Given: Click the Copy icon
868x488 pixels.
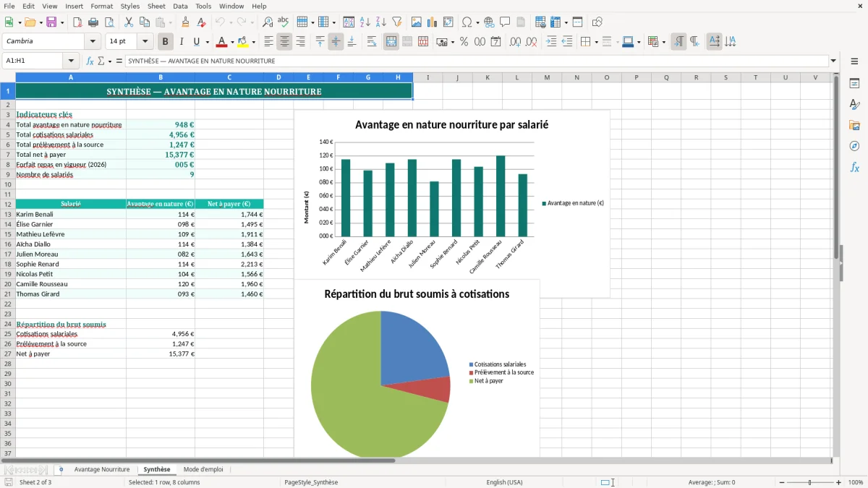Looking at the screenshot, I should (145, 22).
